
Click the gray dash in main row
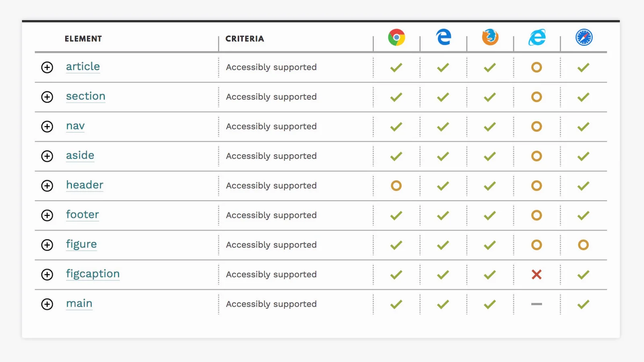pos(537,304)
